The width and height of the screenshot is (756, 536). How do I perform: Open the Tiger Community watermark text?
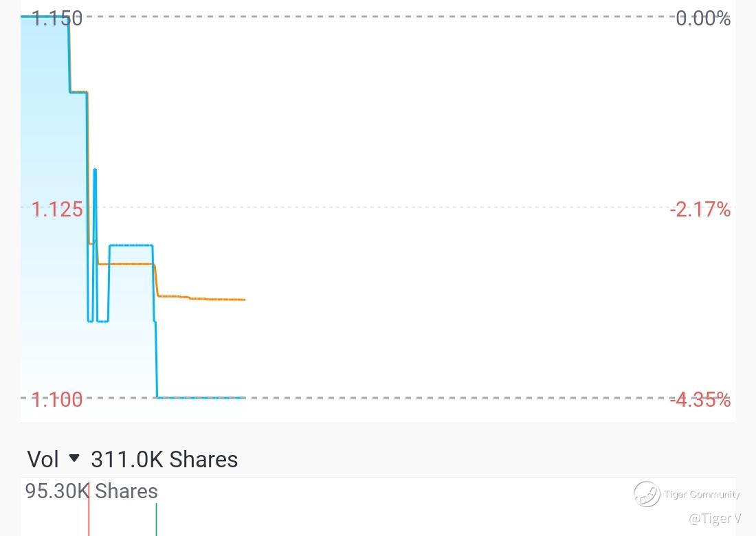[x=702, y=494]
